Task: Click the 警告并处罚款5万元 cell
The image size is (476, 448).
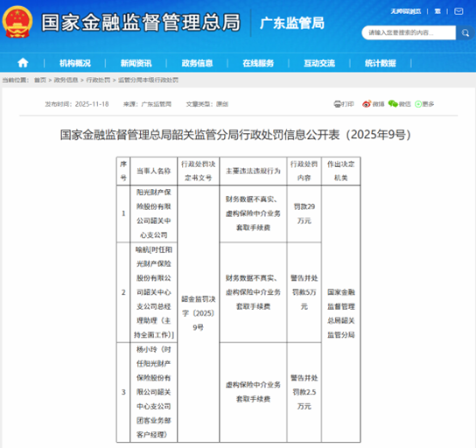Action: click(x=304, y=292)
